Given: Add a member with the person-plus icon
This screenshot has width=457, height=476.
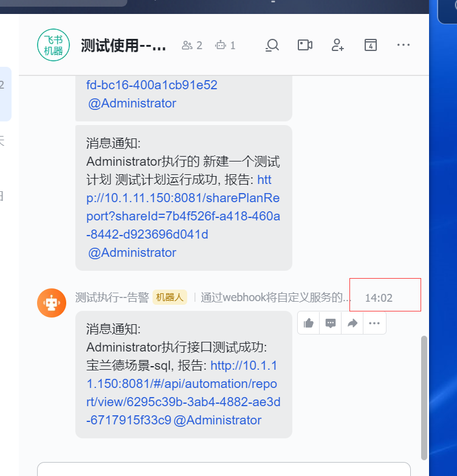Looking at the screenshot, I should [338, 45].
